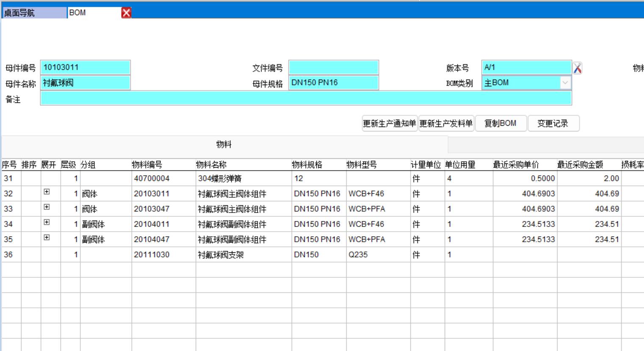Select the 衬氟球阀支架 row cell
Screen dimensions: 644x351
point(221,255)
